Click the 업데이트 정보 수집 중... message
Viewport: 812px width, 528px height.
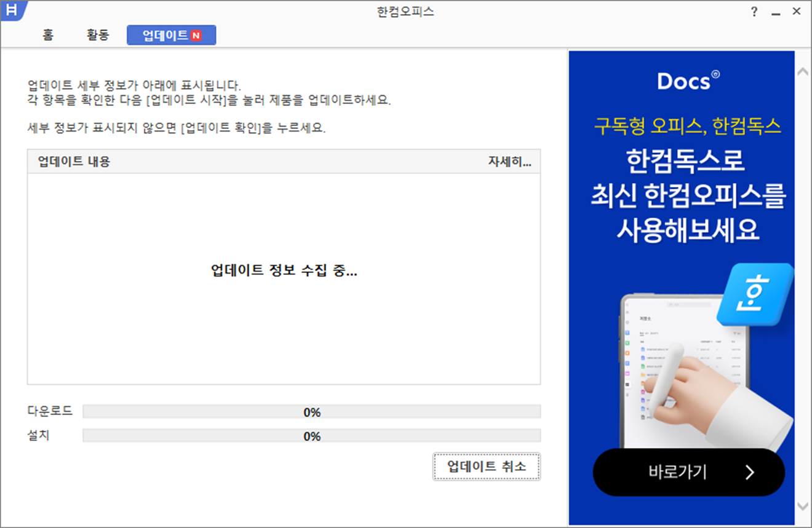pos(284,270)
